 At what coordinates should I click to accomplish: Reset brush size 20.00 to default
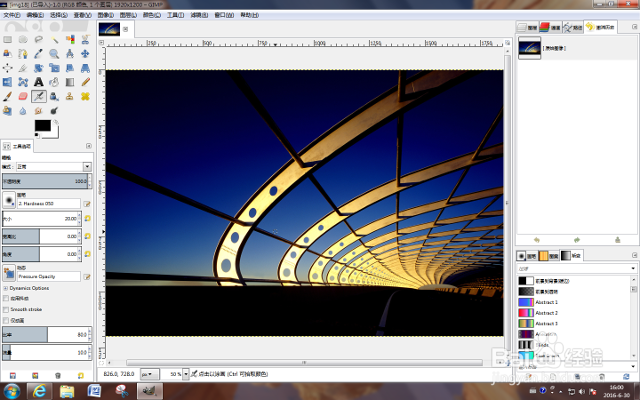tap(87, 219)
